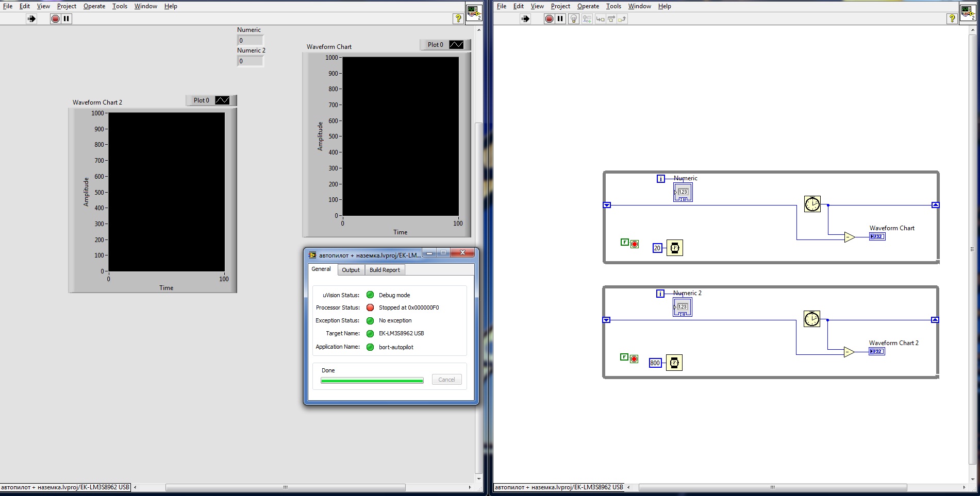The height and width of the screenshot is (496, 980).
Task: Click right shift register of lower loop
Action: tap(935, 320)
